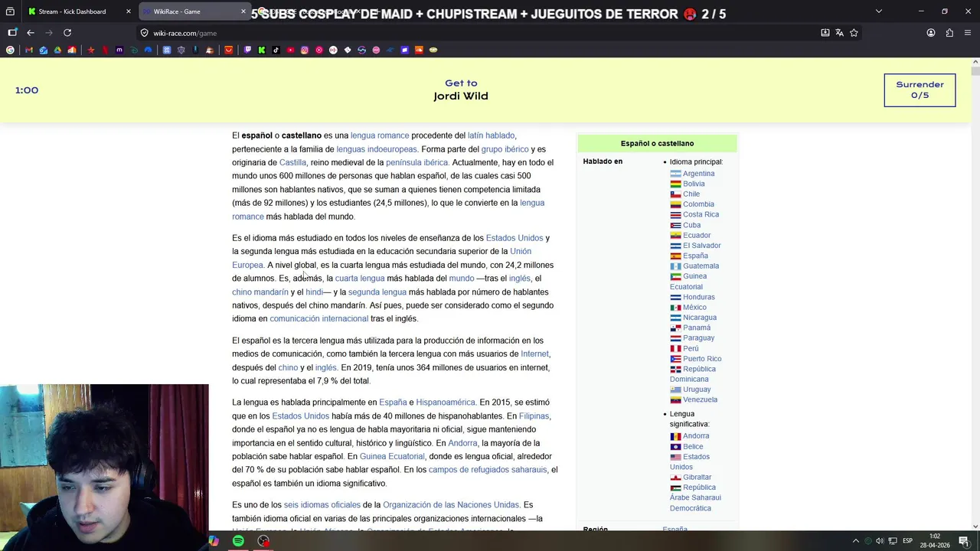The height and width of the screenshot is (551, 980).
Task: Click the install app icon in address bar
Action: [825, 33]
